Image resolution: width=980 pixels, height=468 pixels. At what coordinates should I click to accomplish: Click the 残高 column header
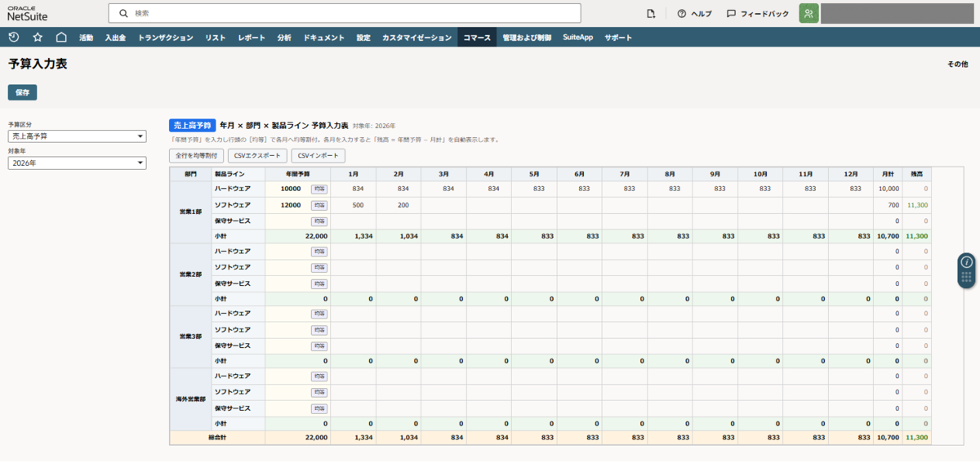[916, 174]
